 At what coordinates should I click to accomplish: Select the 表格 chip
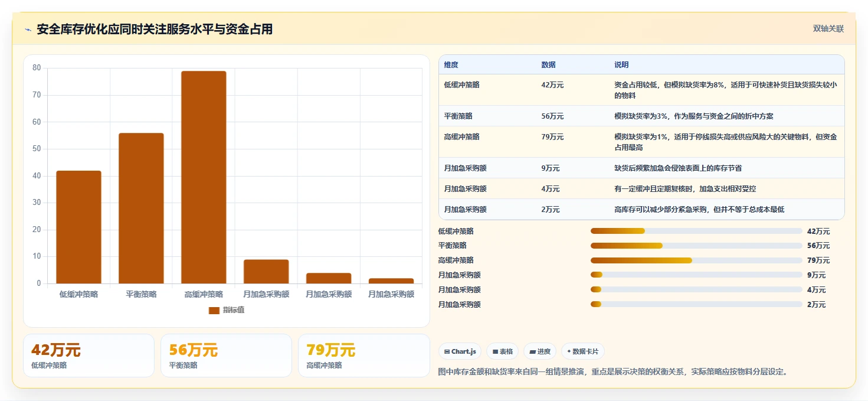click(x=502, y=351)
